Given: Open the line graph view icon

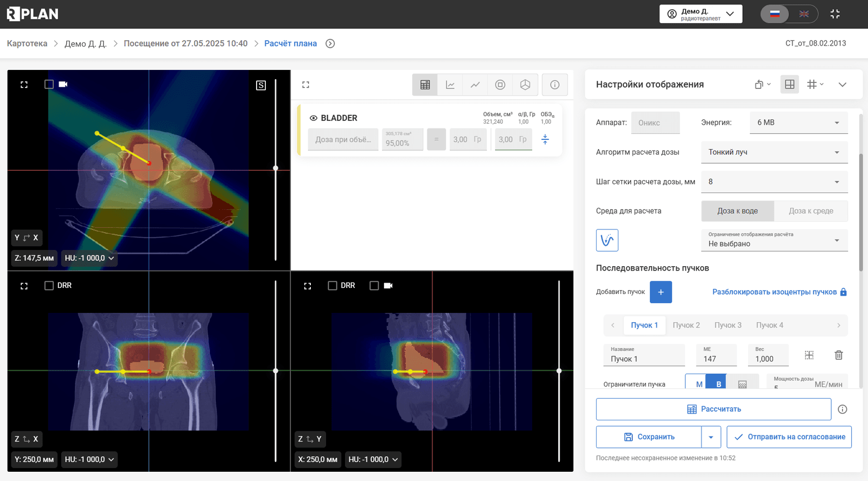Looking at the screenshot, I should (475, 85).
